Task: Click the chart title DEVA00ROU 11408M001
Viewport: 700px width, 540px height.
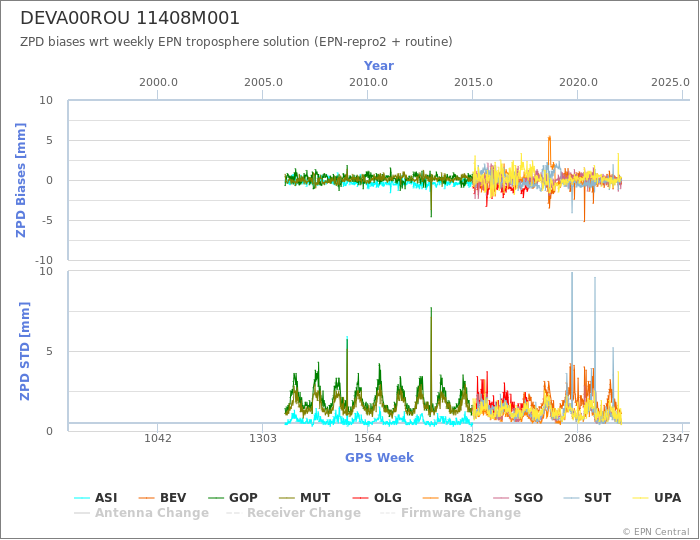Action: point(130,18)
